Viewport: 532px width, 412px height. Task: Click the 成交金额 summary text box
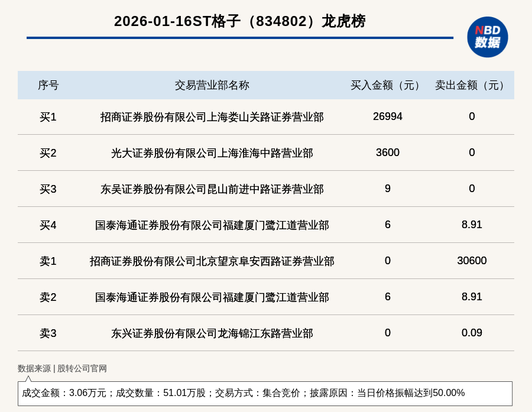pyautogui.click(x=265, y=393)
